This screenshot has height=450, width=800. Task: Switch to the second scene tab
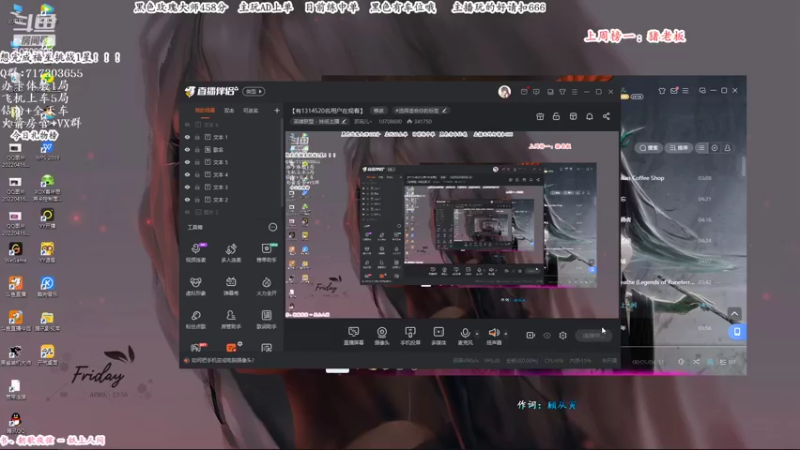pos(229,110)
